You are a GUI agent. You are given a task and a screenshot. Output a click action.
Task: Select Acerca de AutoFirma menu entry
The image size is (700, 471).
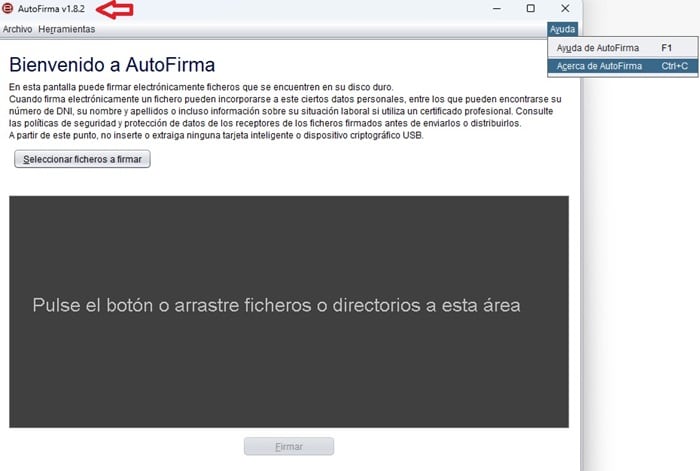(x=622, y=66)
